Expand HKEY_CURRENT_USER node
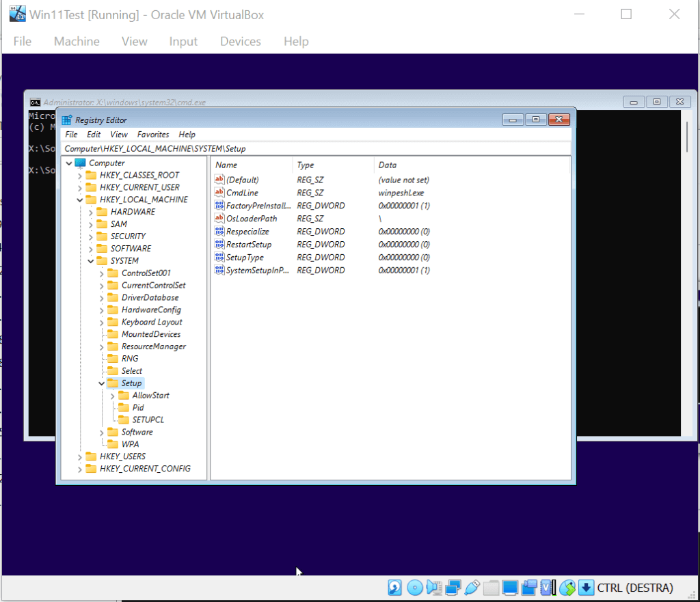The height and width of the screenshot is (602, 700). pos(79,188)
